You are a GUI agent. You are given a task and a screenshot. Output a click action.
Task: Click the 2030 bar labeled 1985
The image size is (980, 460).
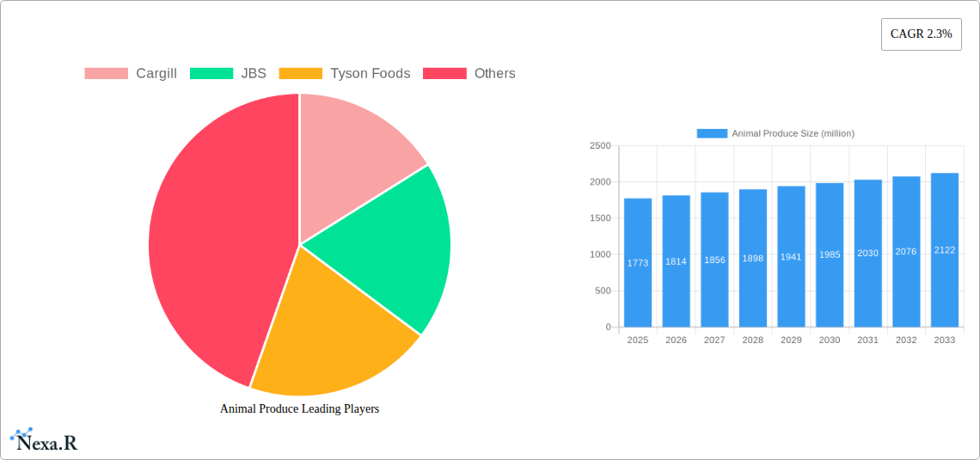pyautogui.click(x=830, y=255)
